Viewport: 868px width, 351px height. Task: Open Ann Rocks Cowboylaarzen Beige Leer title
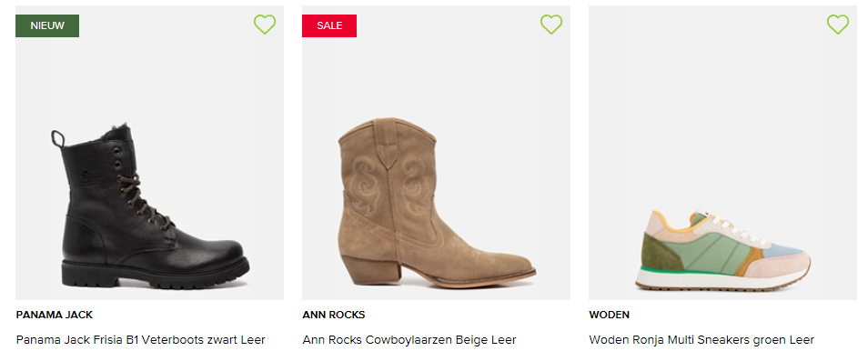coord(409,340)
